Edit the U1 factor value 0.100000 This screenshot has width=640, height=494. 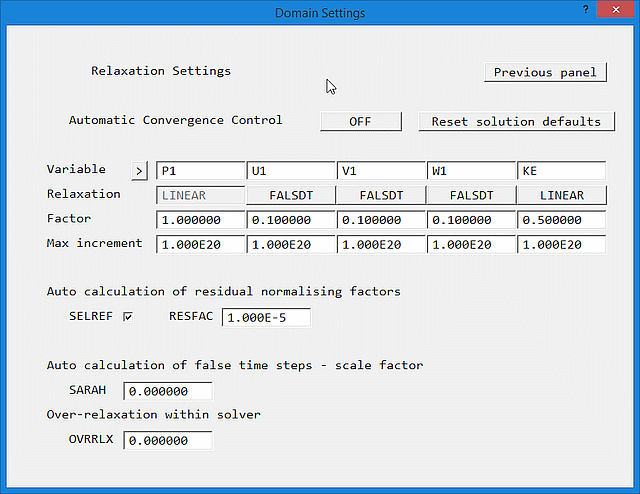click(290, 220)
